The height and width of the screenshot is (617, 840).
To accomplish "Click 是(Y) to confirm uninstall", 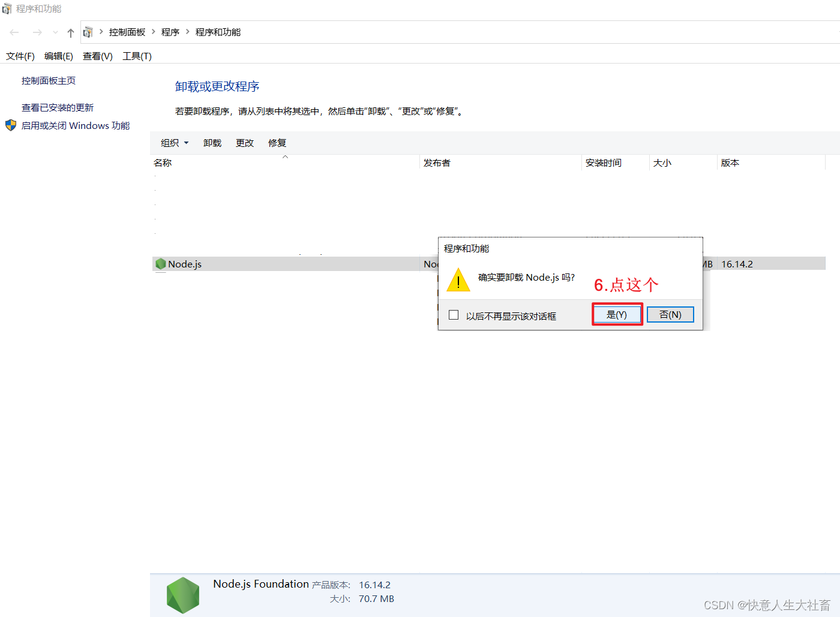I will tap(617, 314).
